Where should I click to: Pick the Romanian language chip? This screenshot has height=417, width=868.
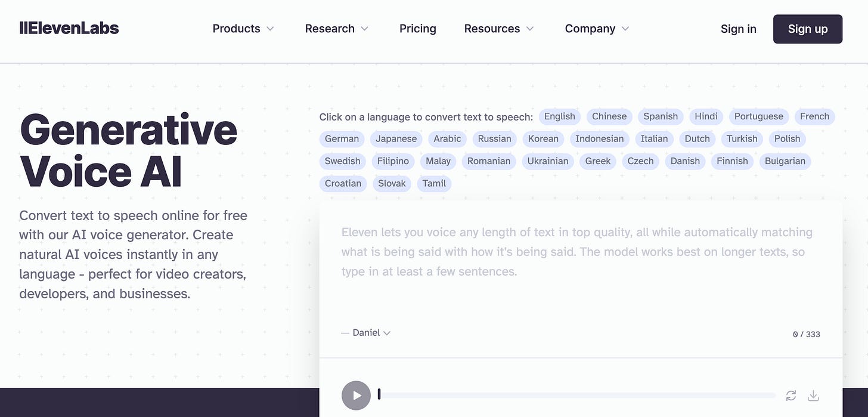coord(489,161)
